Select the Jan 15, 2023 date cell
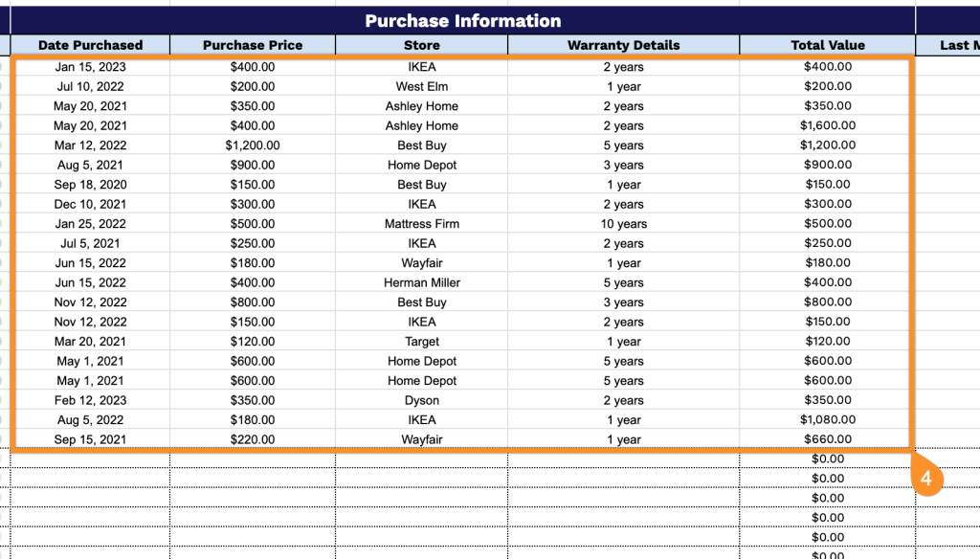This screenshot has height=559, width=980. [x=90, y=67]
